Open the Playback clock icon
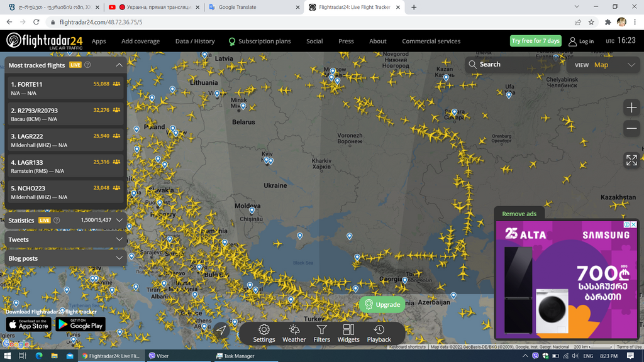The width and height of the screenshot is (644, 362). [x=379, y=329]
